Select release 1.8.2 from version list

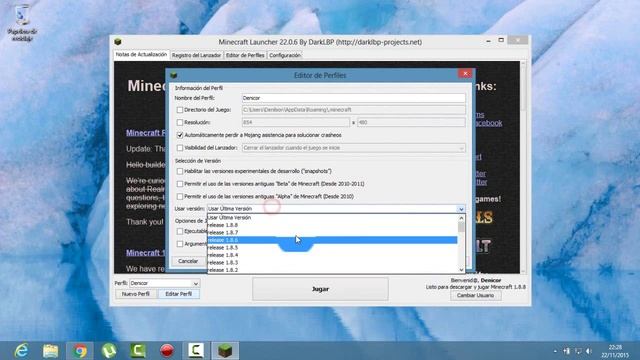coord(332,270)
